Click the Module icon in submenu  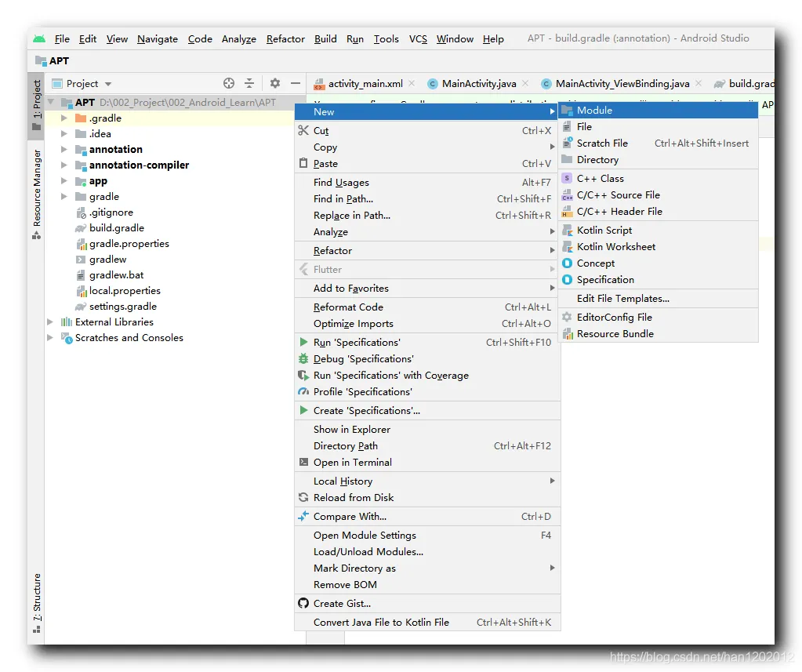point(567,110)
